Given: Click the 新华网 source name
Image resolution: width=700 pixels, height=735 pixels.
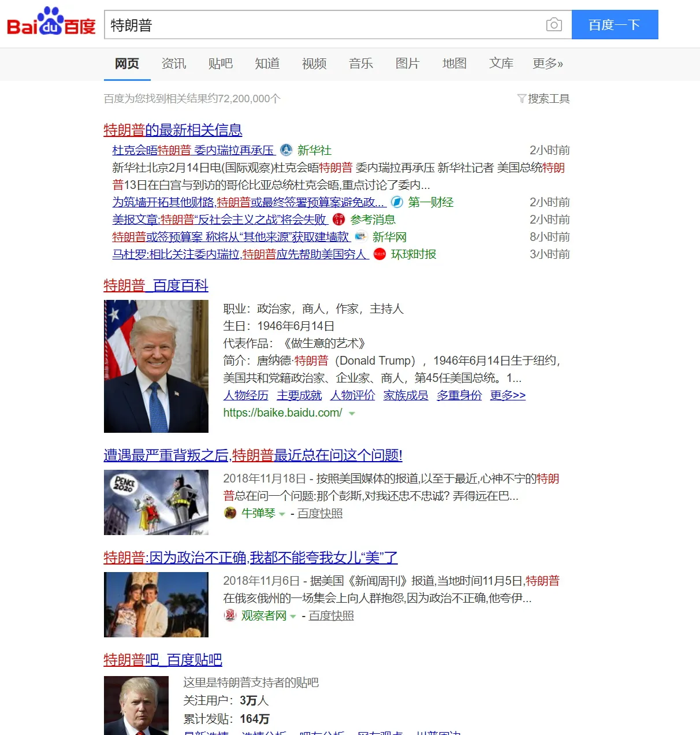Looking at the screenshot, I should 389,237.
